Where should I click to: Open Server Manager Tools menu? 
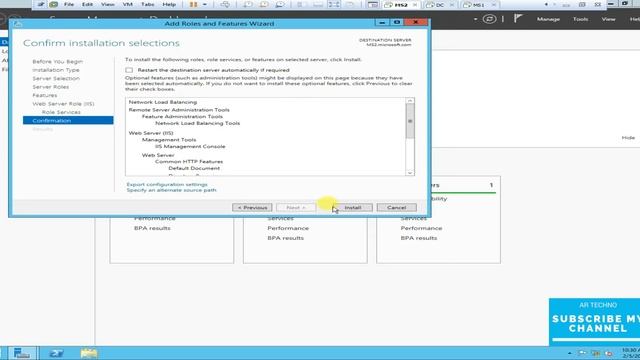tap(580, 19)
